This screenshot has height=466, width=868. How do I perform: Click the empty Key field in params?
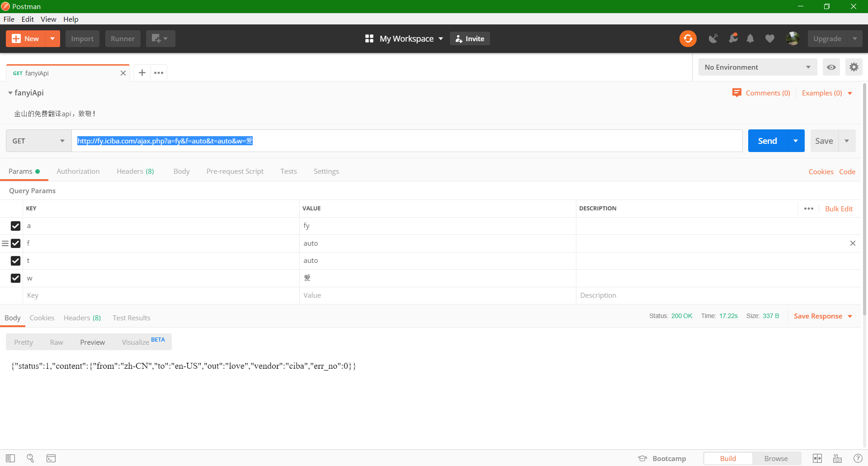[160, 295]
